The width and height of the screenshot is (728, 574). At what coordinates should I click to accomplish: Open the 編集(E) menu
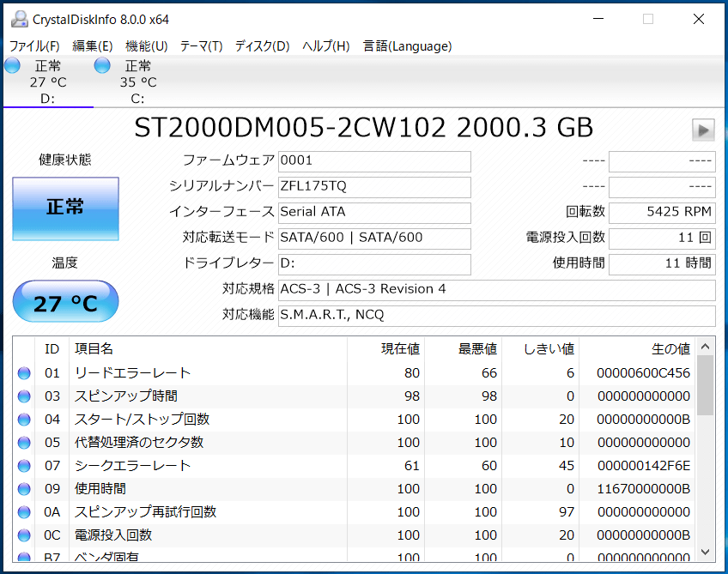(x=93, y=46)
